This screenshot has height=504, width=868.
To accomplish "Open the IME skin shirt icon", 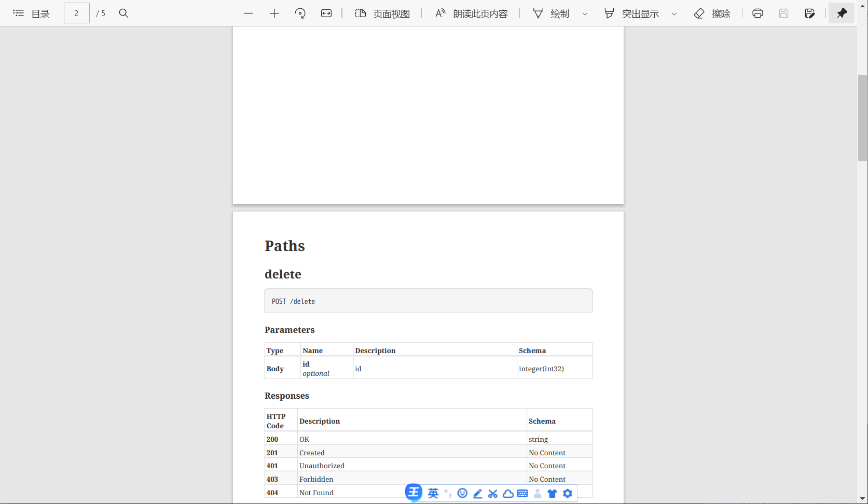I will point(552,493).
